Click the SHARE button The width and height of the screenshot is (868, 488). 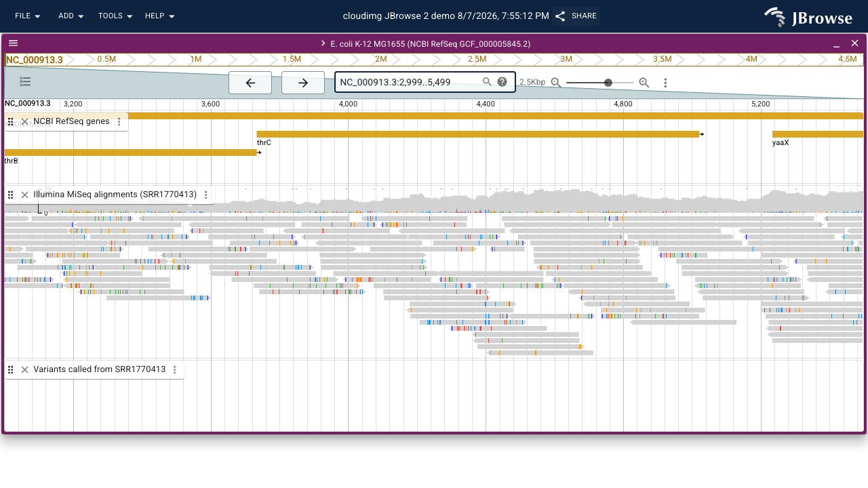pos(576,16)
